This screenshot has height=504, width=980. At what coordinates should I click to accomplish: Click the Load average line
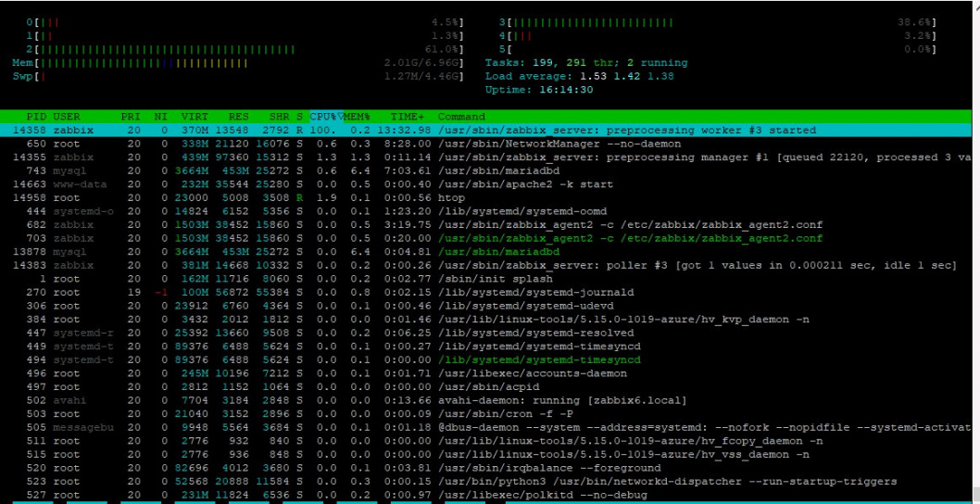(579, 77)
